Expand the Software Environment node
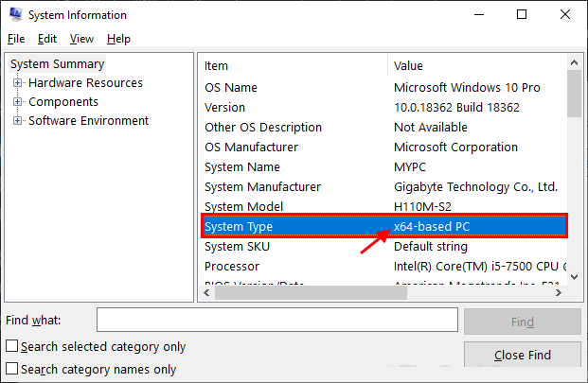 pyautogui.click(x=17, y=121)
